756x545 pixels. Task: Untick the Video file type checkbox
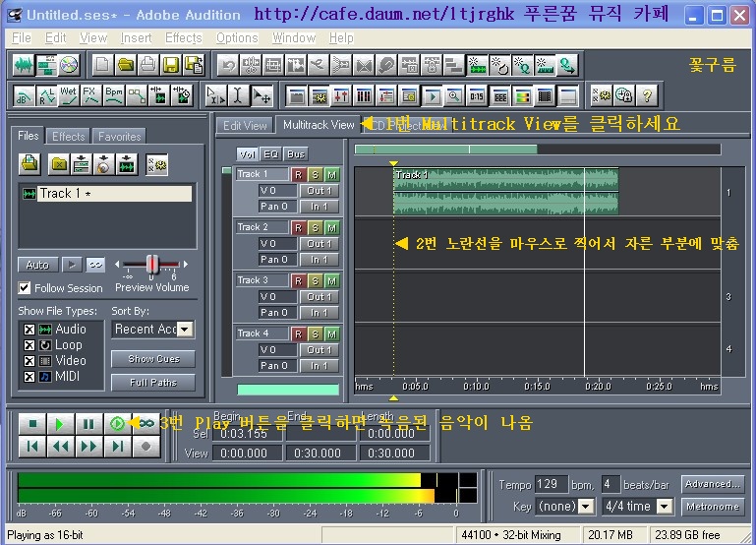(29, 361)
